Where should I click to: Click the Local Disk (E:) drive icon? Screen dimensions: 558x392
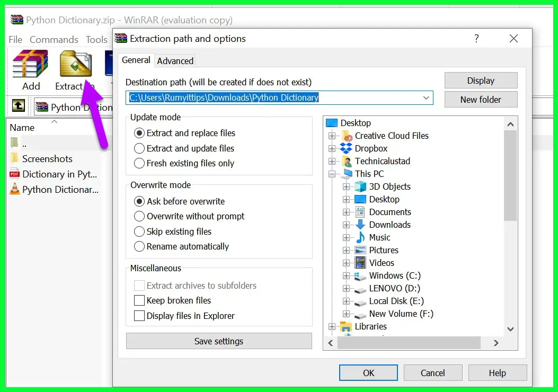360,302
